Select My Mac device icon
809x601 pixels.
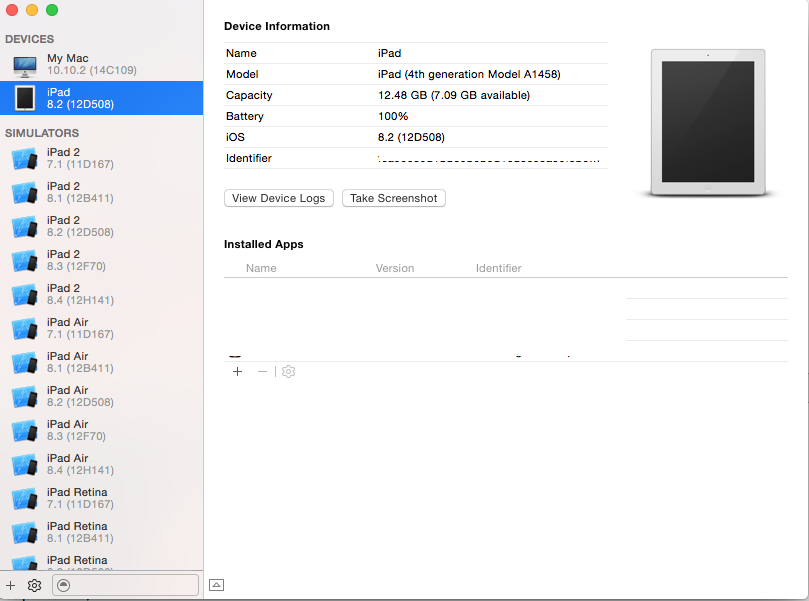(x=24, y=66)
